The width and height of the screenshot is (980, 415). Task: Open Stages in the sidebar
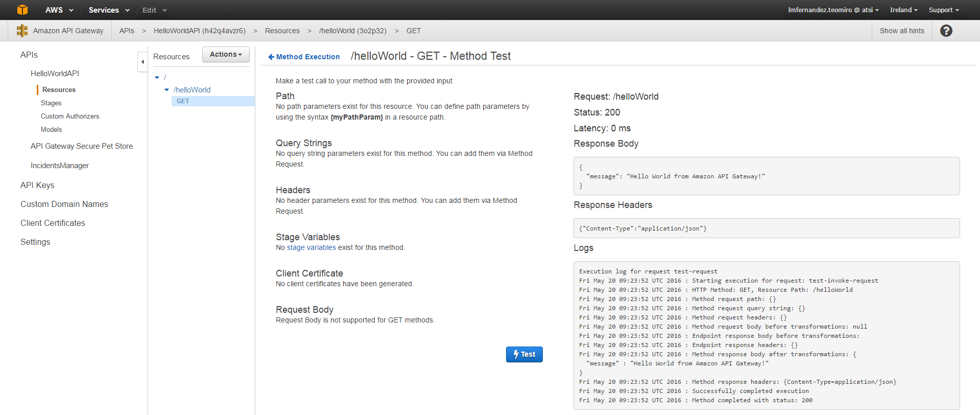(51, 103)
